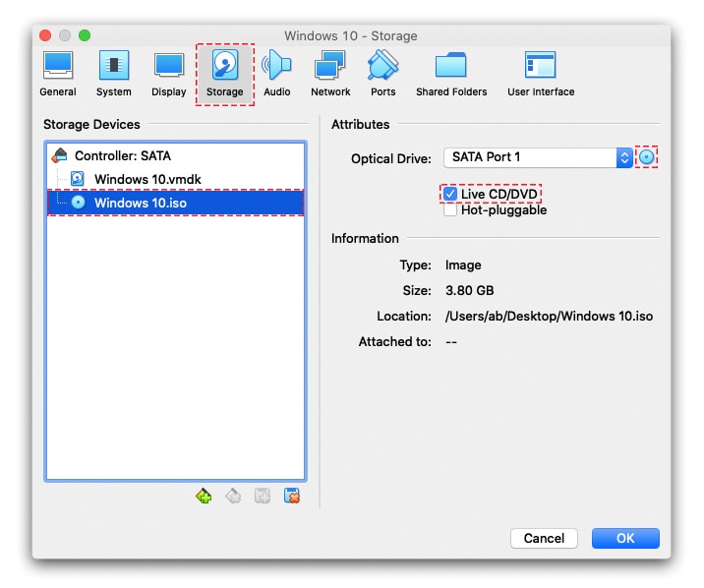
Task: Open the Optical Drive SATA Port dropdown
Action: pos(539,157)
